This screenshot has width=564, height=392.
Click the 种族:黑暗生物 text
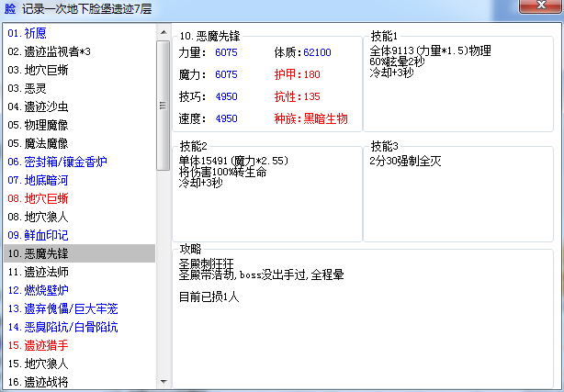310,118
